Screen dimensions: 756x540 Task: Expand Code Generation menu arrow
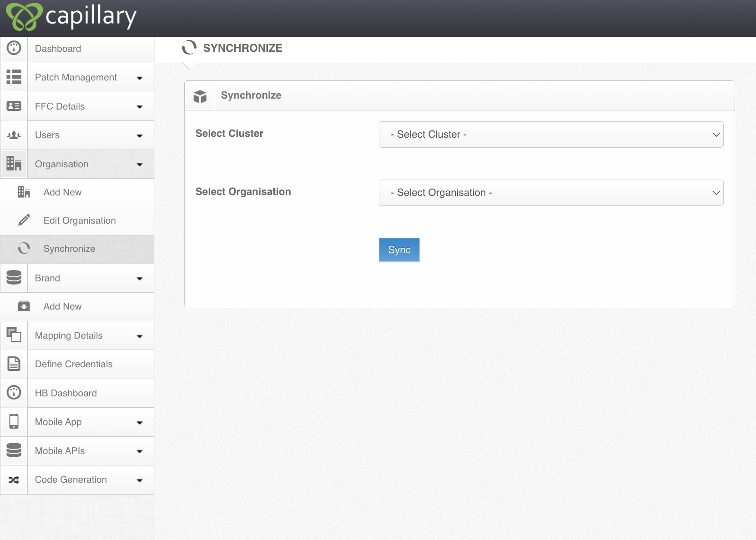(140, 480)
